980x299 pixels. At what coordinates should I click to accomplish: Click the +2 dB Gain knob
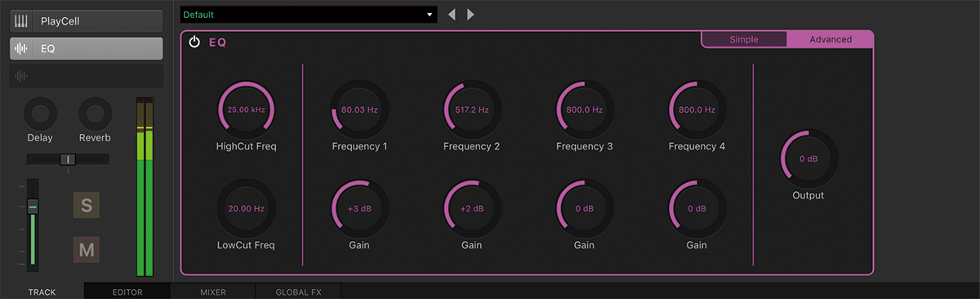pos(472,208)
